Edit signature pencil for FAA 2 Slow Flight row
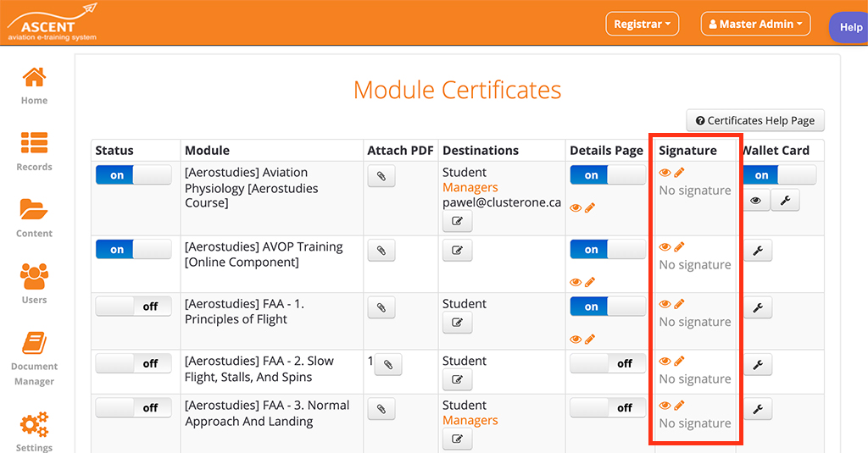This screenshot has height=453, width=868. (x=679, y=362)
